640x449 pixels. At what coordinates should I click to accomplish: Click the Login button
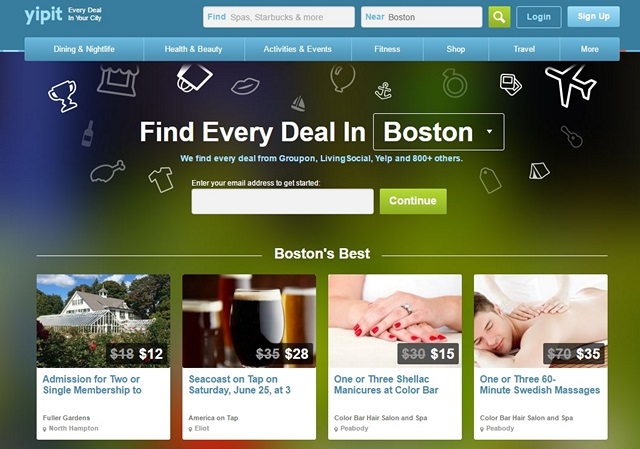(x=539, y=17)
